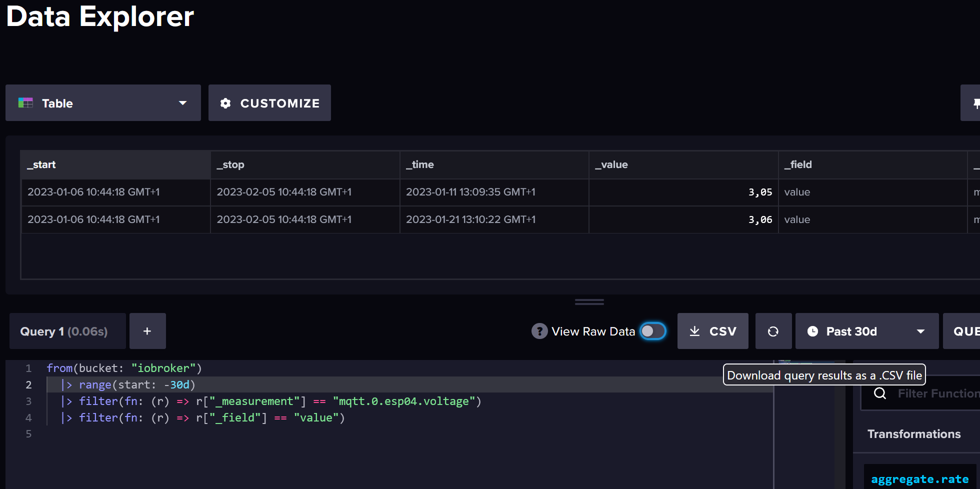
Task: Click the _start cell in the 3,06 row
Action: (115, 219)
